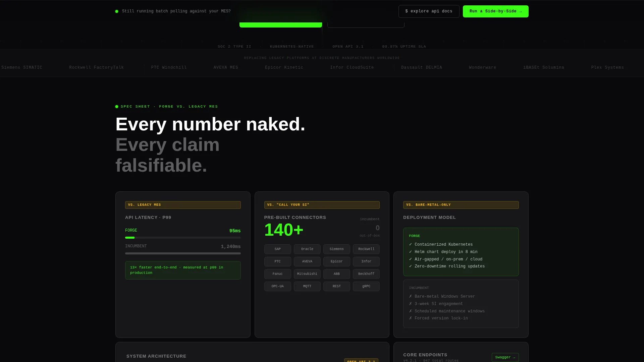Select the Oracle connector chip
This screenshot has width=644, height=362.
(307, 249)
